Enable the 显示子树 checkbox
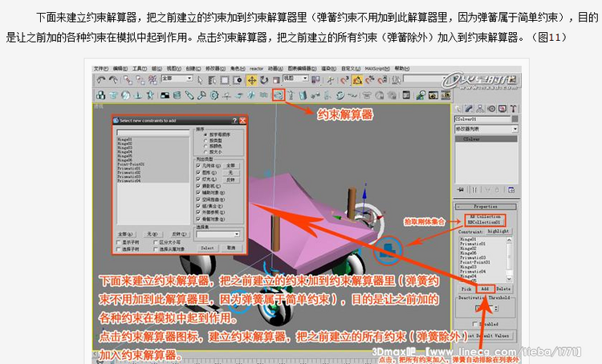Image resolution: width=602 pixels, height=364 pixels. click(x=119, y=242)
